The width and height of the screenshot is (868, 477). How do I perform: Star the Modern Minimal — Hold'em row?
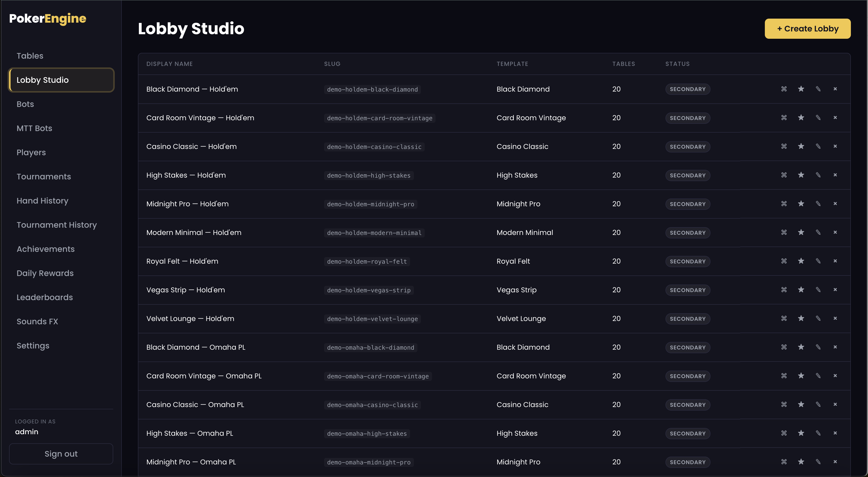pos(801,232)
